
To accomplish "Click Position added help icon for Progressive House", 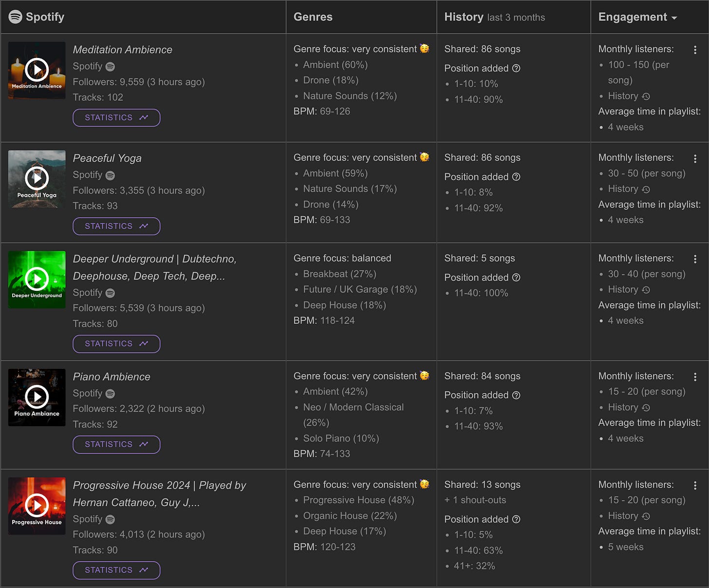I will click(517, 519).
